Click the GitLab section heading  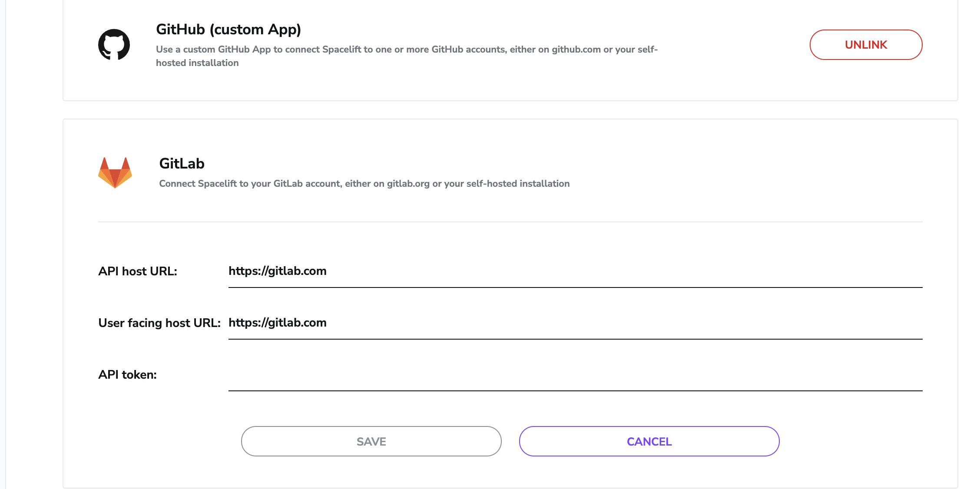(x=182, y=164)
